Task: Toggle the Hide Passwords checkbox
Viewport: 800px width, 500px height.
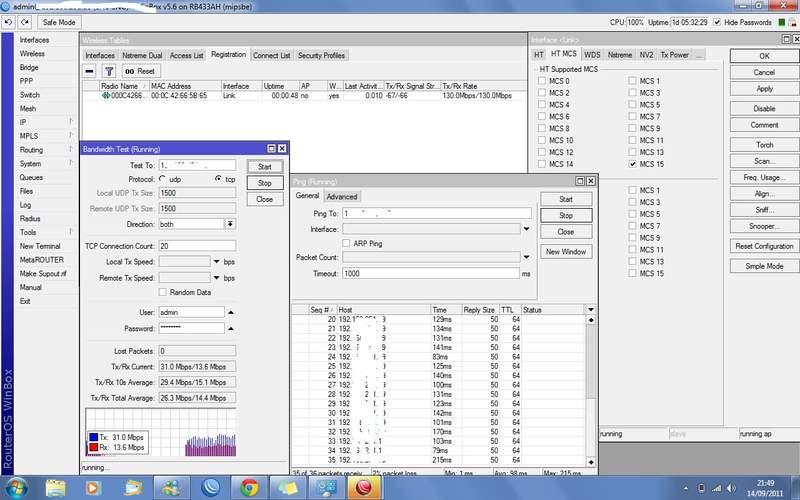Action: (x=717, y=22)
